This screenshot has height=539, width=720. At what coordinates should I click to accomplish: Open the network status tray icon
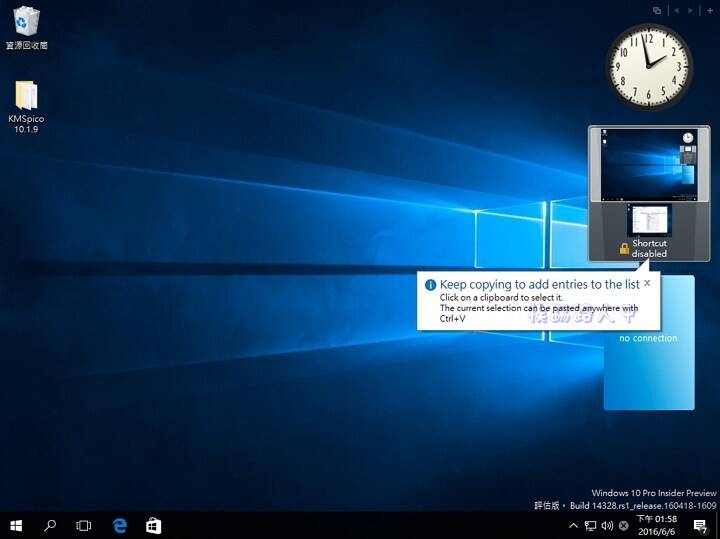click(591, 526)
